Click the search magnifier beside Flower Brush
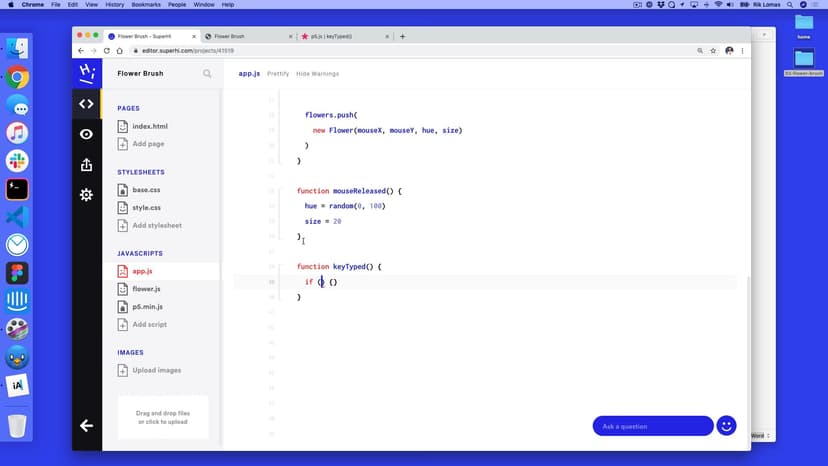The image size is (828, 466). (208, 73)
